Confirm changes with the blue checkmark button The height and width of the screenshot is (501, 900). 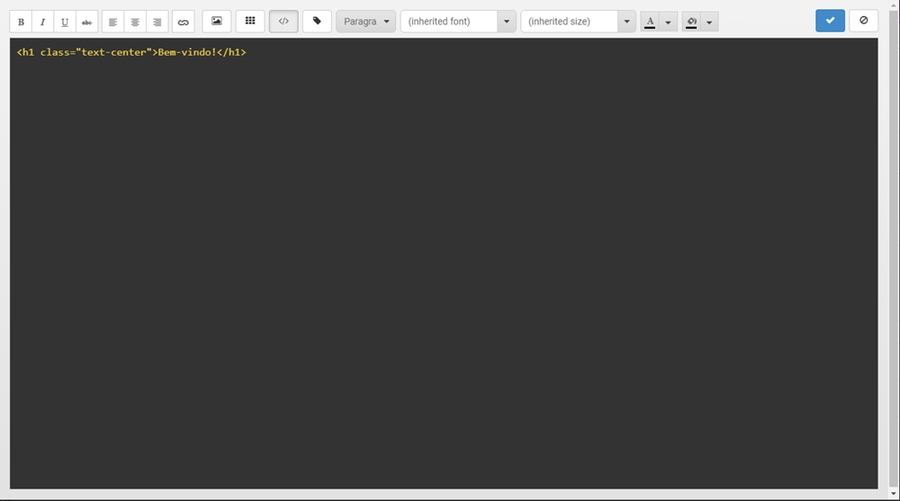(x=830, y=21)
